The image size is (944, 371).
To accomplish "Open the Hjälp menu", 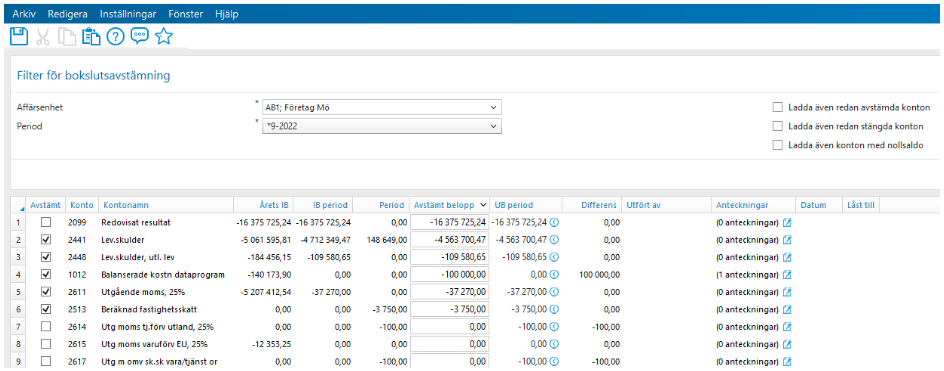I will coord(228,14).
